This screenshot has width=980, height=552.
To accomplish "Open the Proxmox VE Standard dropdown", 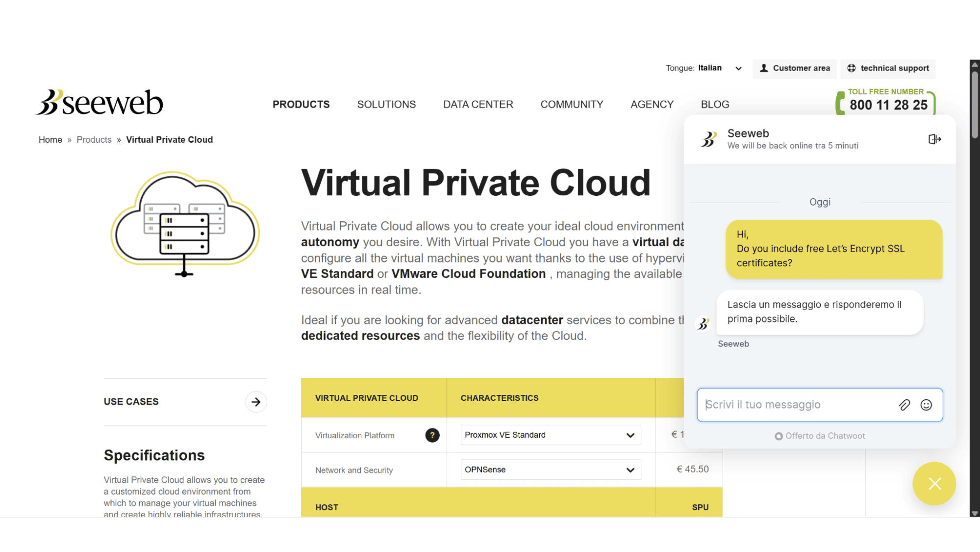I will tap(551, 435).
